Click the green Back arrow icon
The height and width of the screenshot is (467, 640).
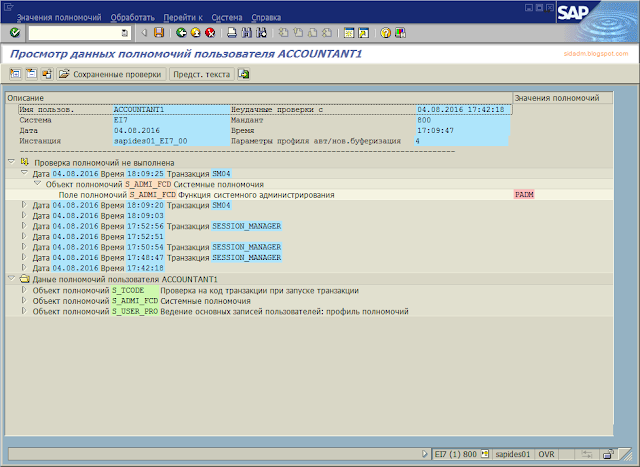tap(181, 33)
